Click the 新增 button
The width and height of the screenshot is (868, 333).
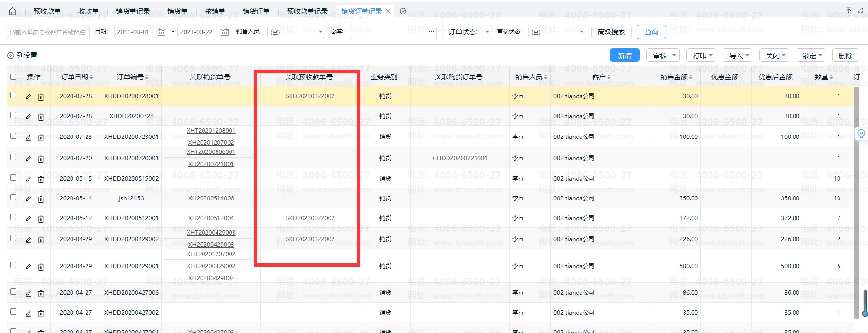coord(624,56)
